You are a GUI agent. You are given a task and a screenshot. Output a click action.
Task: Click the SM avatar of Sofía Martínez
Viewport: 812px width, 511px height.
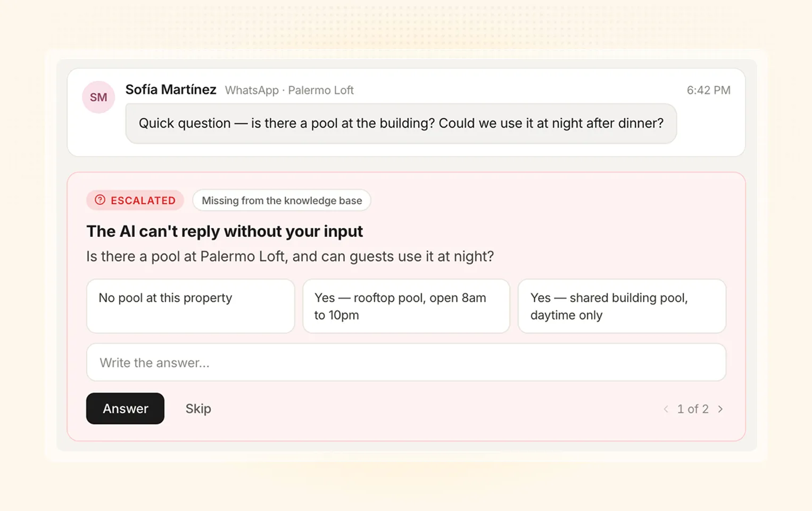(98, 97)
